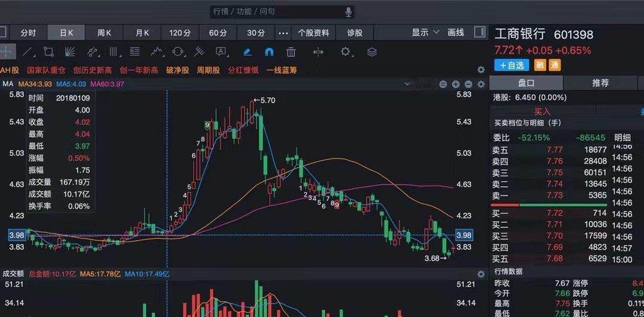Select the text annotation tool
Screen dimensions: 644x317
tap(221, 52)
